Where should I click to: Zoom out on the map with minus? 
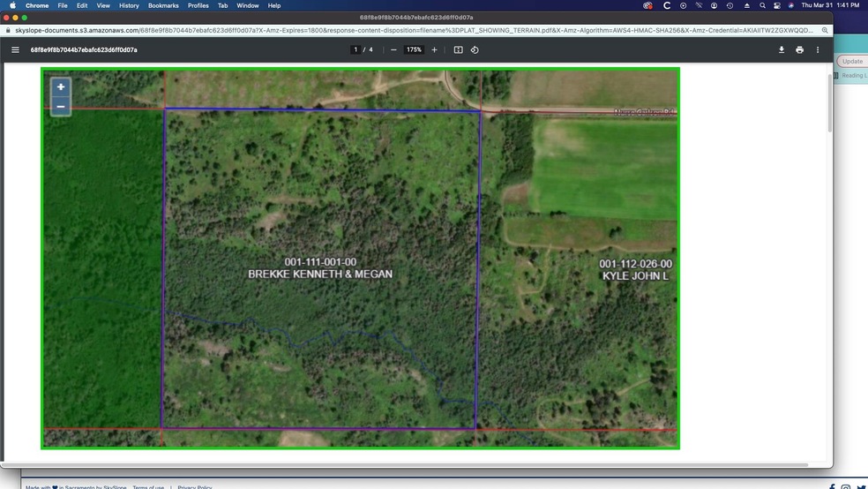61,106
